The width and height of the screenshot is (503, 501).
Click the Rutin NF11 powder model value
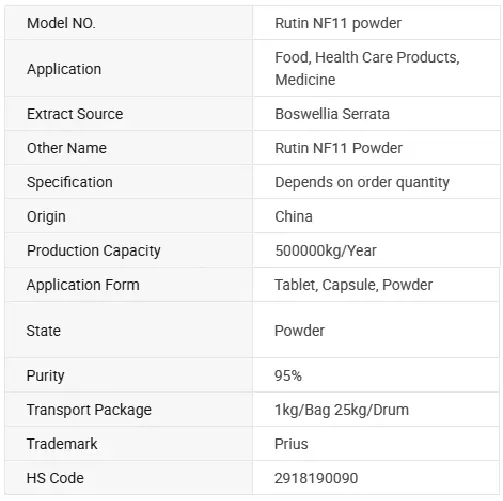338,23
